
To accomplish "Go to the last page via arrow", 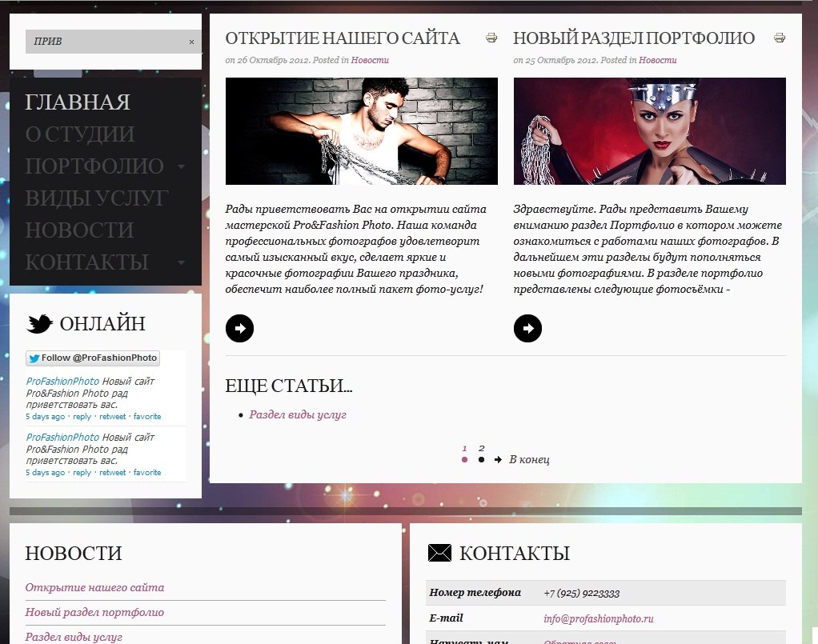I will [498, 459].
